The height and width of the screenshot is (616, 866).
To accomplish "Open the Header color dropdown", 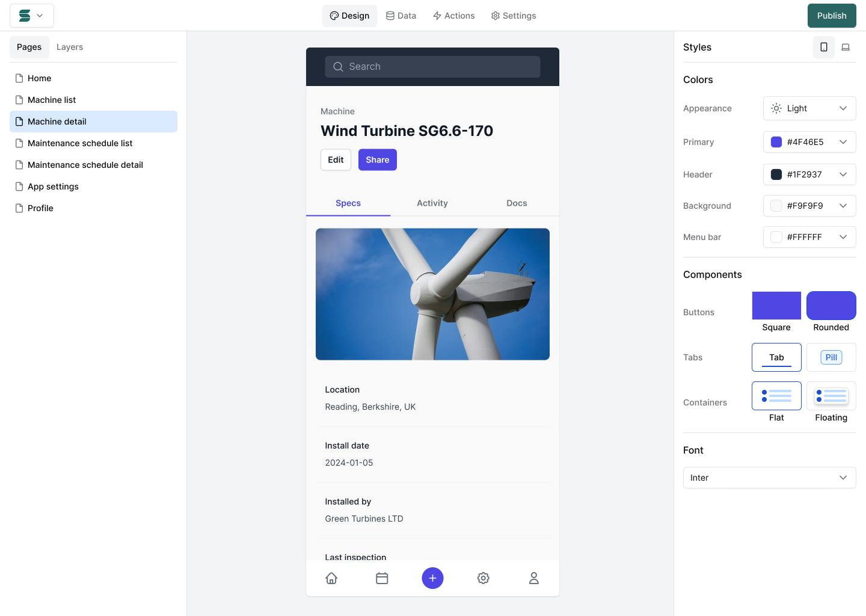I will [x=809, y=174].
